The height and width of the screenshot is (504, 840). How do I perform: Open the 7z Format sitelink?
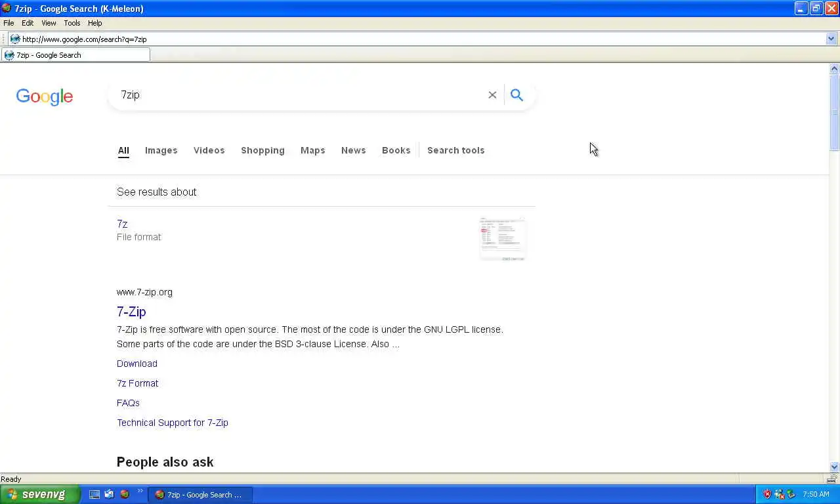point(137,383)
